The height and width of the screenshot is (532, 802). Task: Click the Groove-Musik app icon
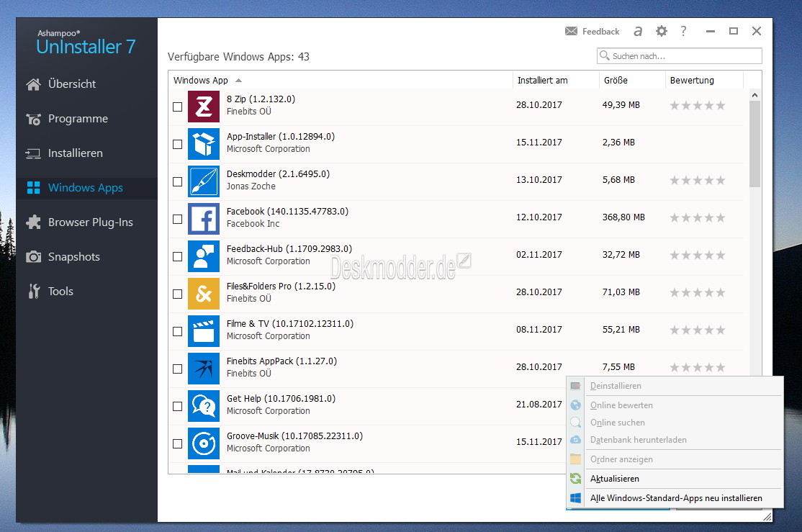tap(204, 443)
